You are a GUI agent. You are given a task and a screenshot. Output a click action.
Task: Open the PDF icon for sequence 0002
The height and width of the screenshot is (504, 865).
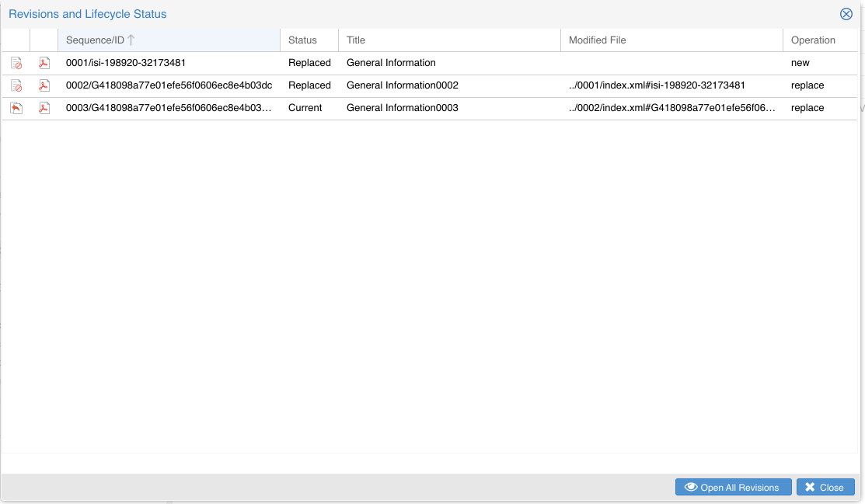[x=44, y=85]
